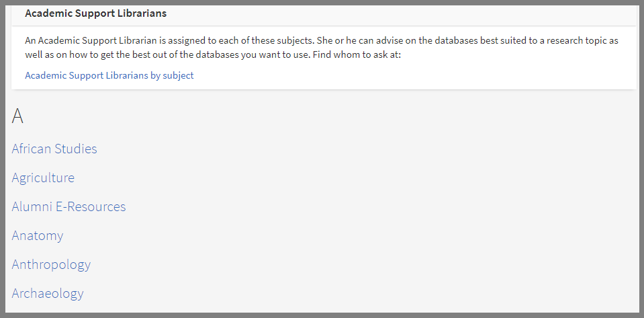
Task: Visit the Anthropology subject page
Action: coord(51,264)
